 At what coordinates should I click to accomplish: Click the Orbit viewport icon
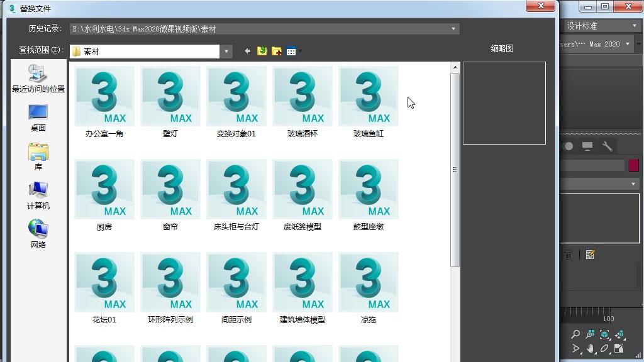click(x=604, y=348)
